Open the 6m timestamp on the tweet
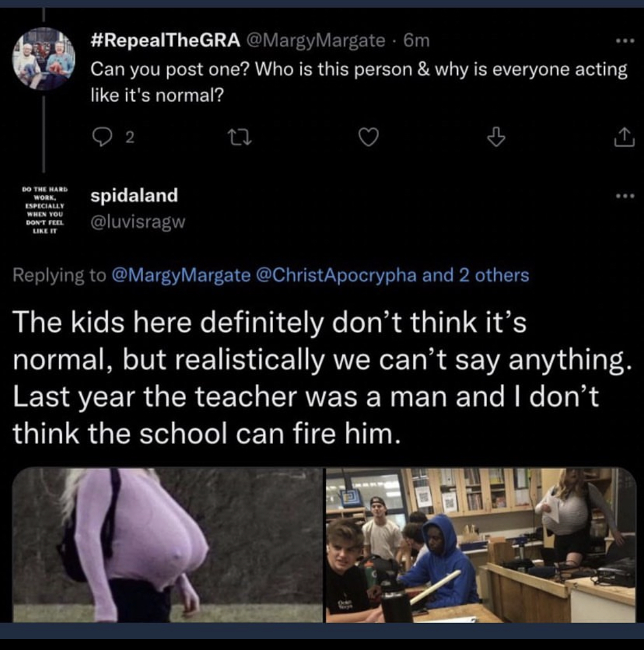This screenshot has height=650, width=644. click(416, 40)
